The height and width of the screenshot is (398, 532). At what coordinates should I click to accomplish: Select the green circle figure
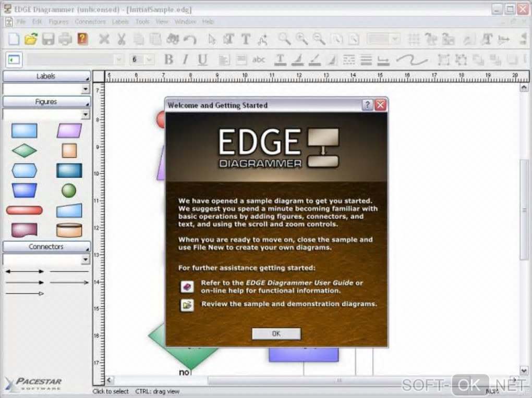pos(69,191)
